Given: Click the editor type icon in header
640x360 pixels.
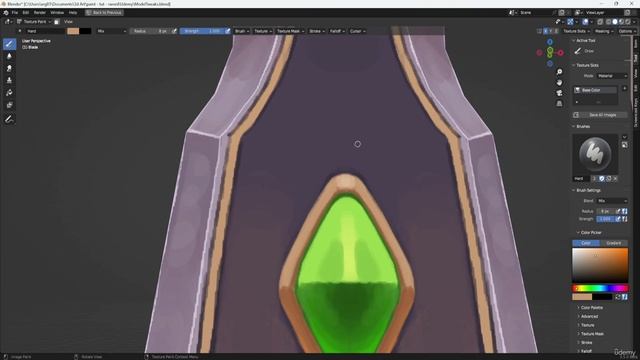Looking at the screenshot, I should coord(7,22).
